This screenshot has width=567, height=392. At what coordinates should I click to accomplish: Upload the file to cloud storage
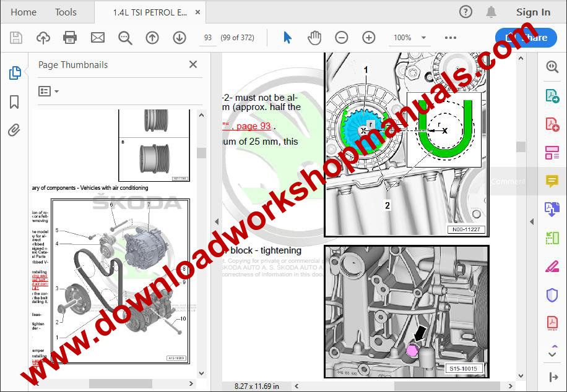43,38
